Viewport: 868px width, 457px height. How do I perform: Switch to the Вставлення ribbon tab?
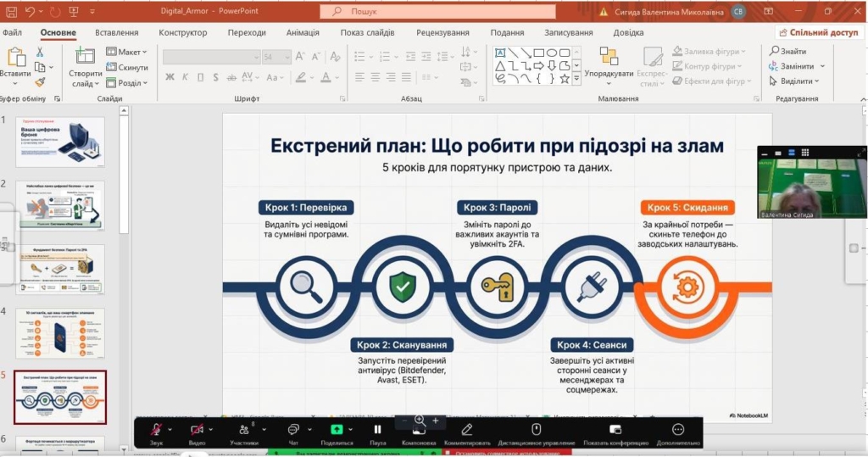point(116,33)
